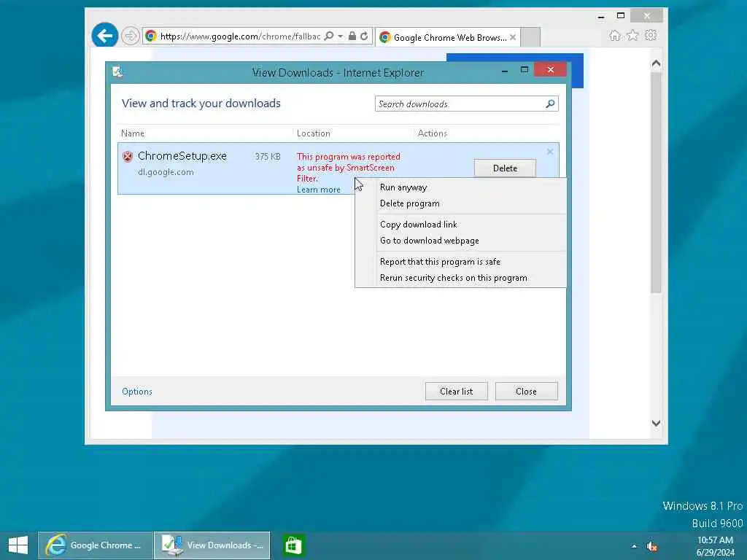Maximize the Internet Explorer browser window
This screenshot has height=560, width=747.
[620, 16]
